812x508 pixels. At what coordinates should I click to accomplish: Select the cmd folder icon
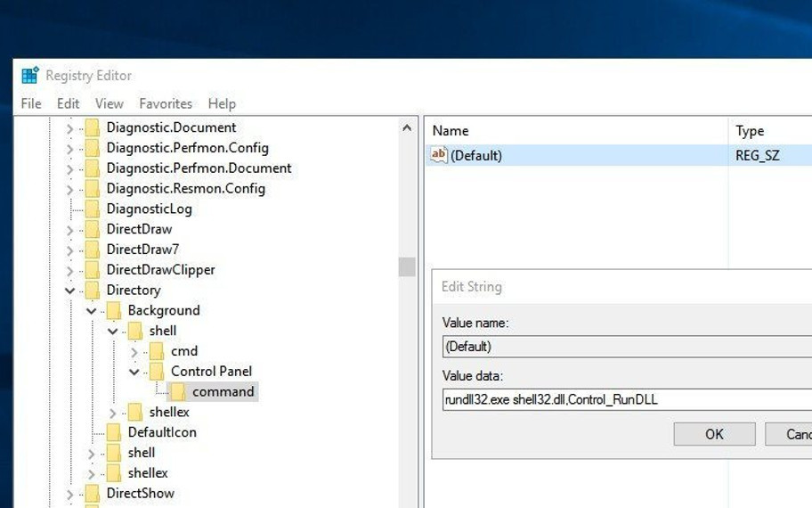pos(157,351)
